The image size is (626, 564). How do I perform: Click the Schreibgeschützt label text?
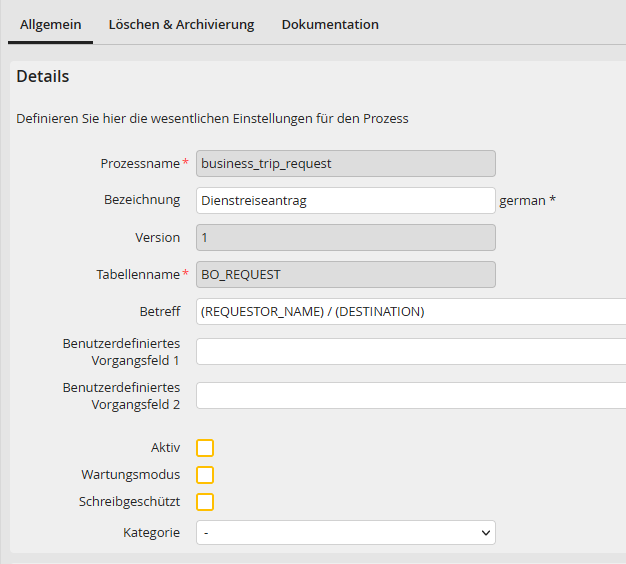coord(129,502)
